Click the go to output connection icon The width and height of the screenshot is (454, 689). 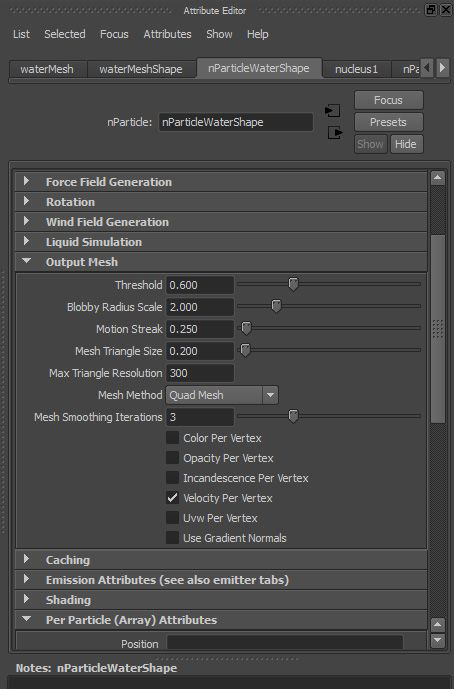[335, 132]
